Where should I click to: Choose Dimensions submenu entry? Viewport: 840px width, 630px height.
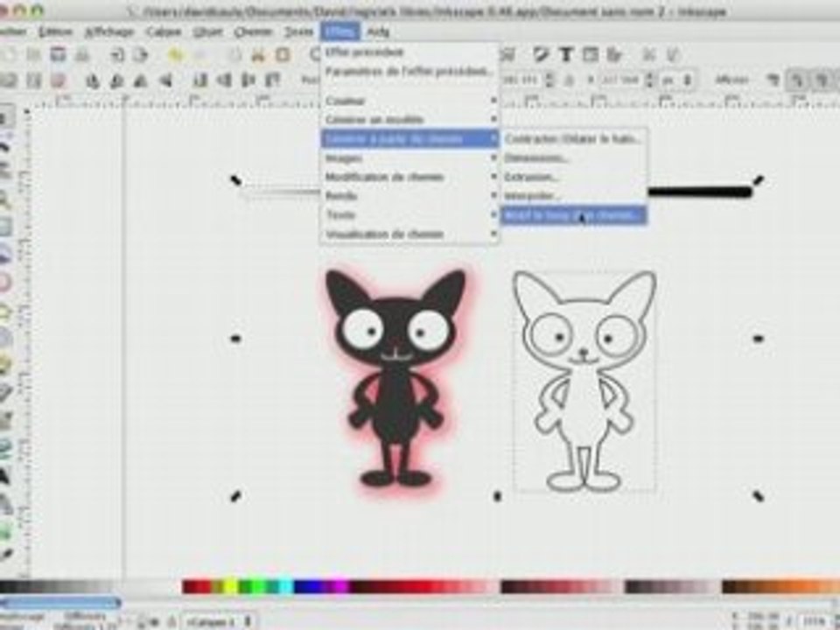point(573,158)
